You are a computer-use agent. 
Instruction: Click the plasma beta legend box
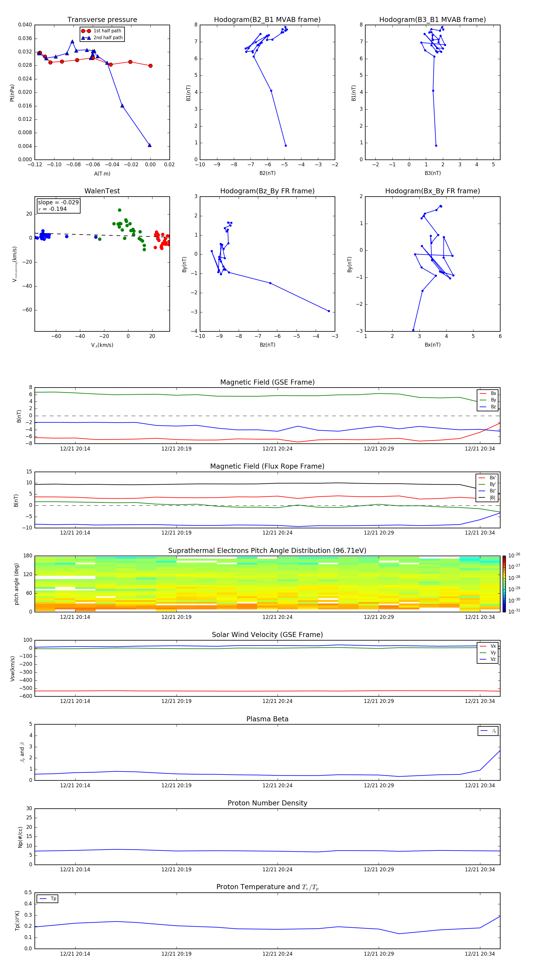488,731
